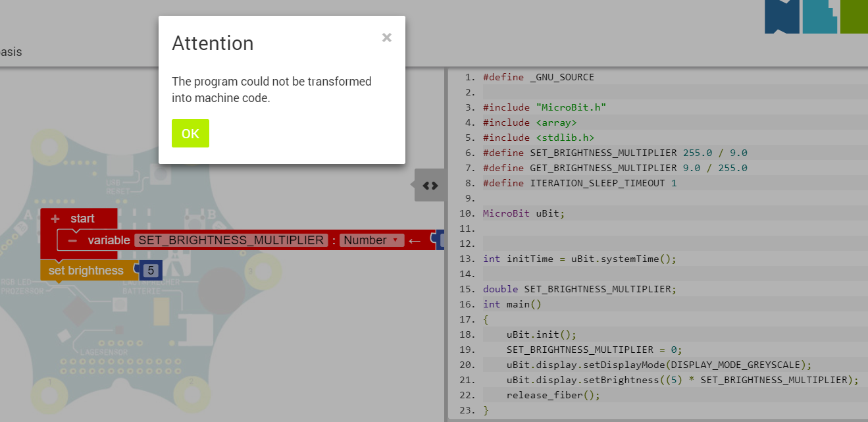This screenshot has height=422, width=868.
Task: Select the SET_BRIGHTNESS_MULTIPLIER variable name field
Action: click(x=232, y=240)
